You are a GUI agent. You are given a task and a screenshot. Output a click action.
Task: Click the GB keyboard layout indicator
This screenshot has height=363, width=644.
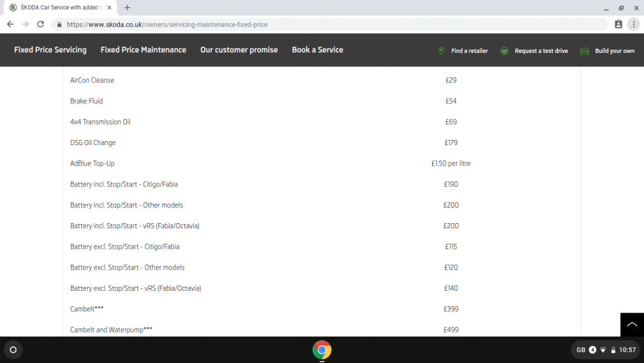pos(581,350)
